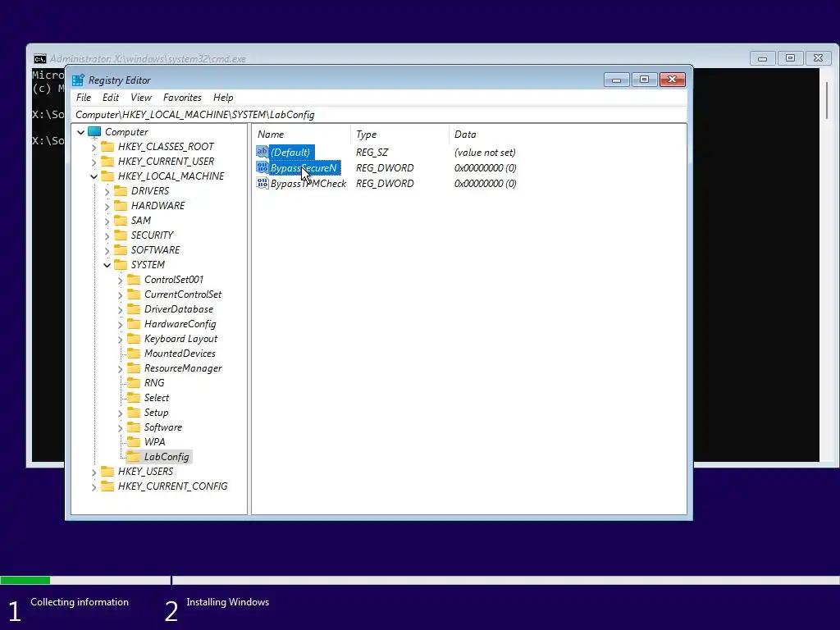Click the MountedDevices folder icon

(134, 354)
